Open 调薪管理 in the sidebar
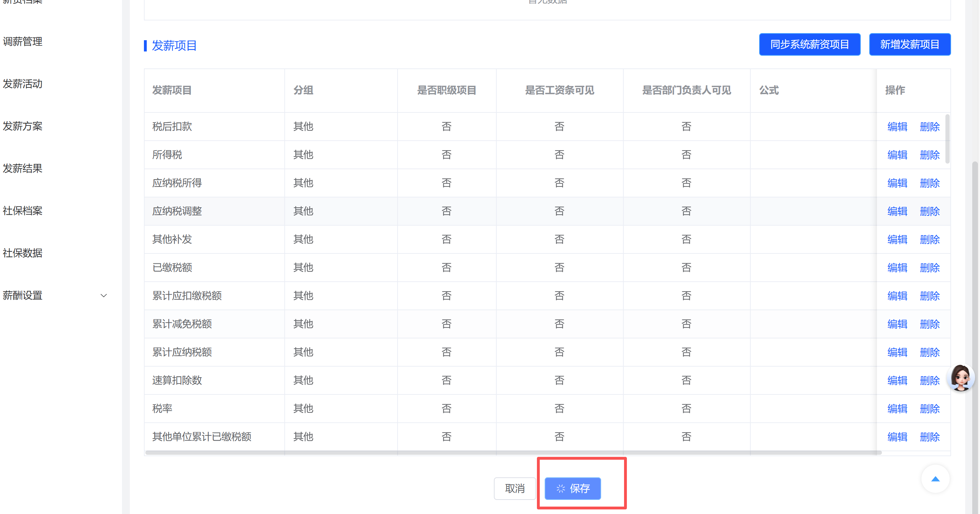Screen dimensions: 980x514 (23, 42)
